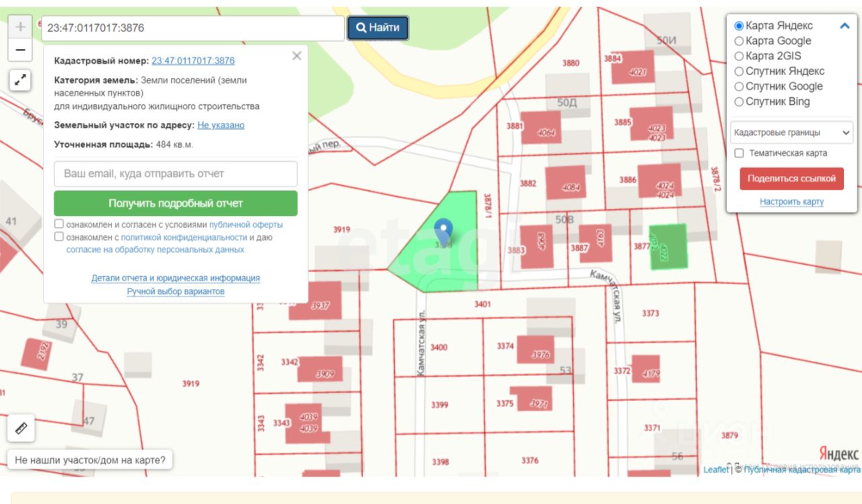Open the Leaflet attribution link
862x504 pixels.
(x=716, y=470)
